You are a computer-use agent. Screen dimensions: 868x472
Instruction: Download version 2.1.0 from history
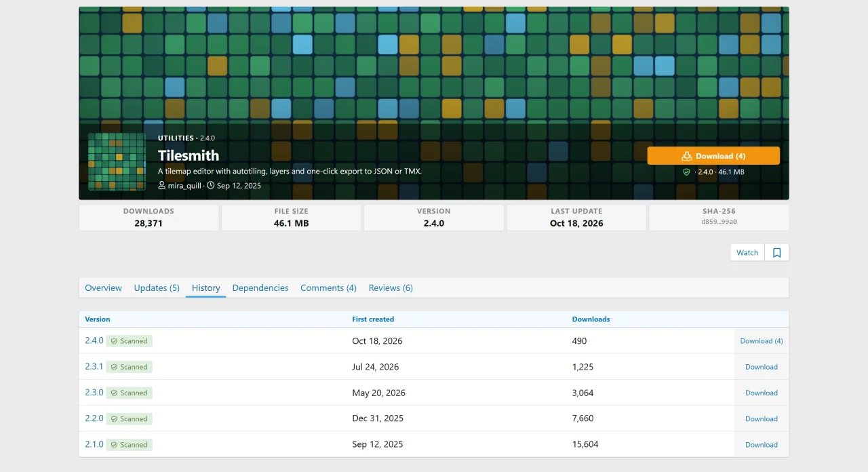tap(762, 444)
